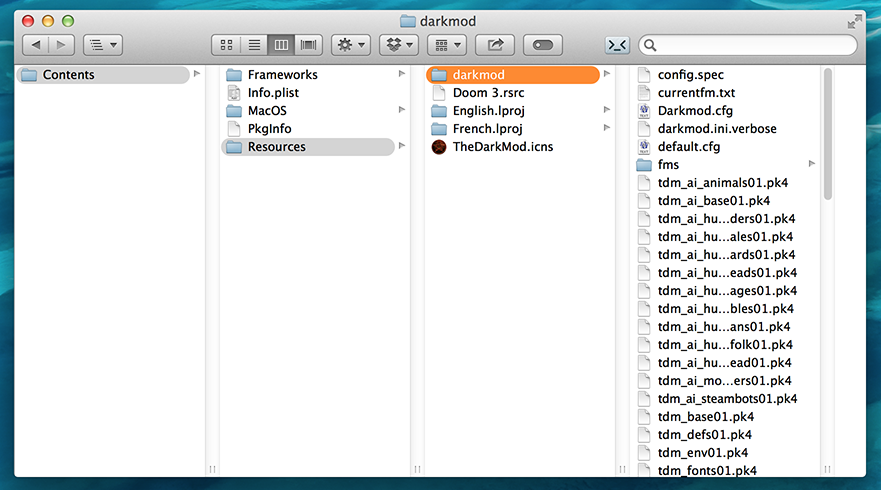Go back with the left arrow button
Viewport: 881px width, 490px height.
(35, 45)
